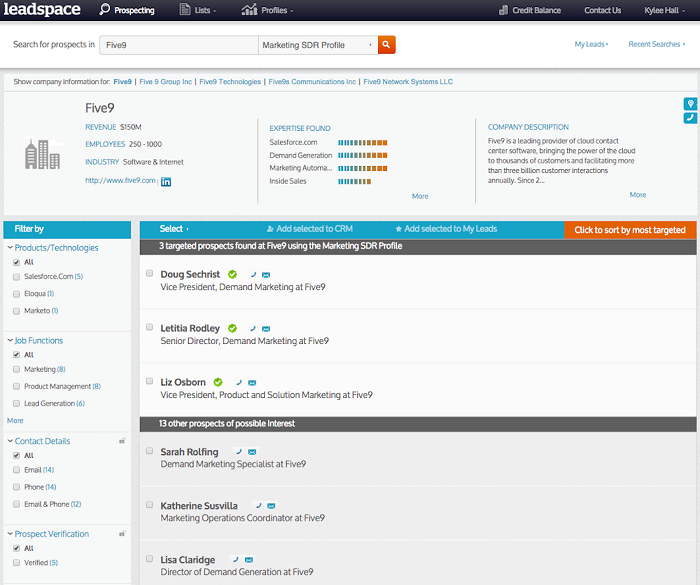Click the company search field containing Five9
The height and width of the screenshot is (585, 700).
[179, 45]
